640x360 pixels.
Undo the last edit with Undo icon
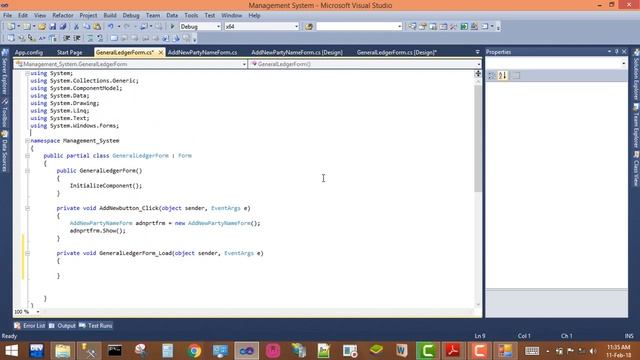click(111, 27)
